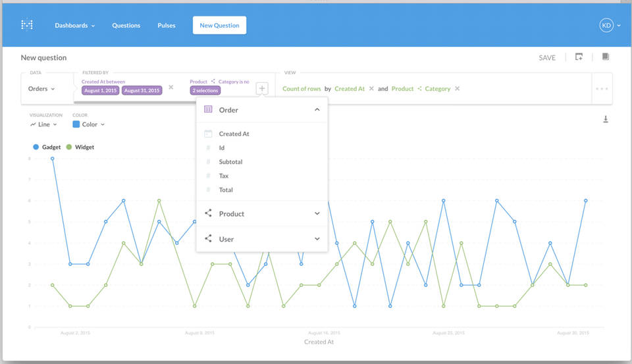Click the add to dashboard icon
The image size is (632, 364).
point(579,57)
